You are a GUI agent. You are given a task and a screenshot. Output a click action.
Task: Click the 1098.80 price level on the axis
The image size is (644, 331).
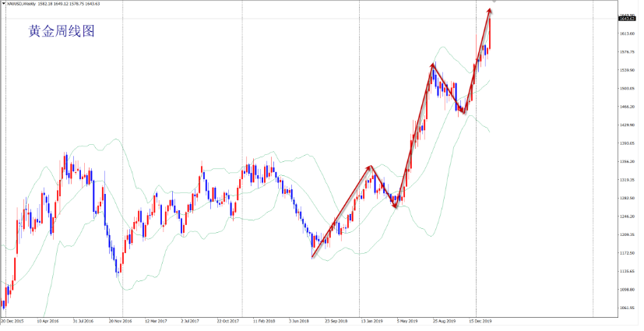pyautogui.click(x=626, y=290)
